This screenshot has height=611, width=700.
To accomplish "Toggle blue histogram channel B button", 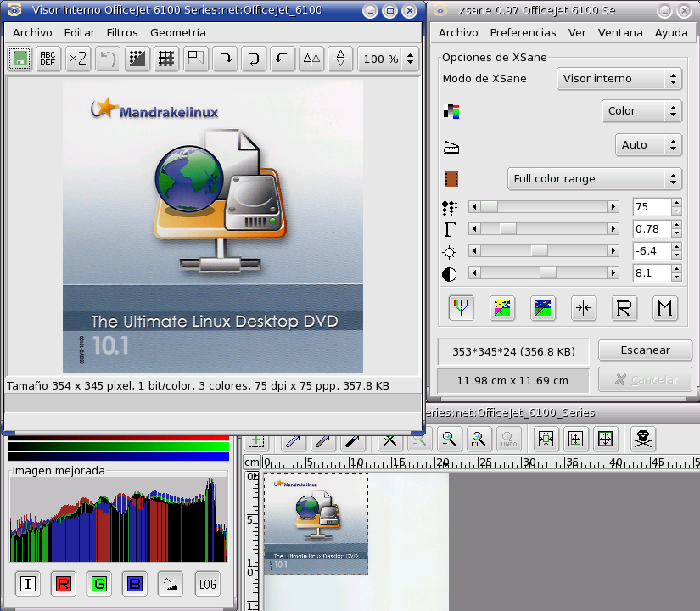I will pos(135,583).
